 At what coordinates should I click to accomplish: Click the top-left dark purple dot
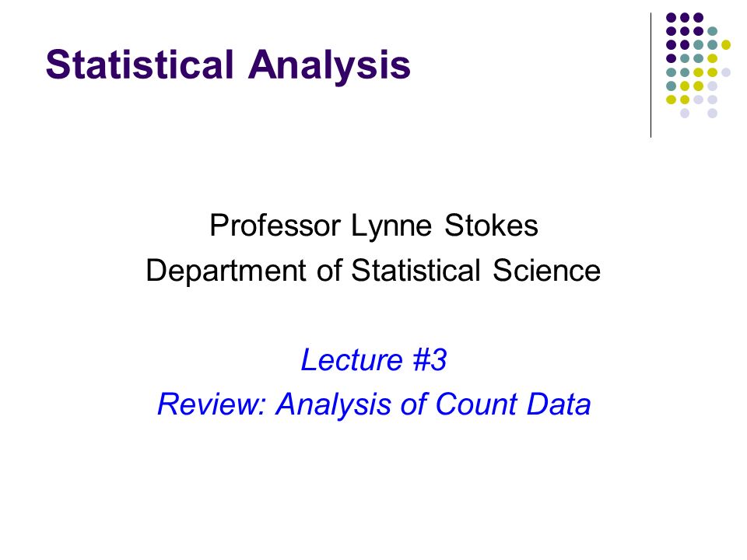pos(671,18)
